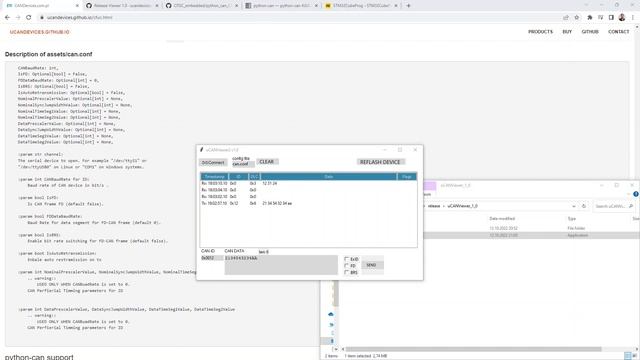Refresh the Explorer folder view
This screenshot has width=640, height=360.
(584, 206)
